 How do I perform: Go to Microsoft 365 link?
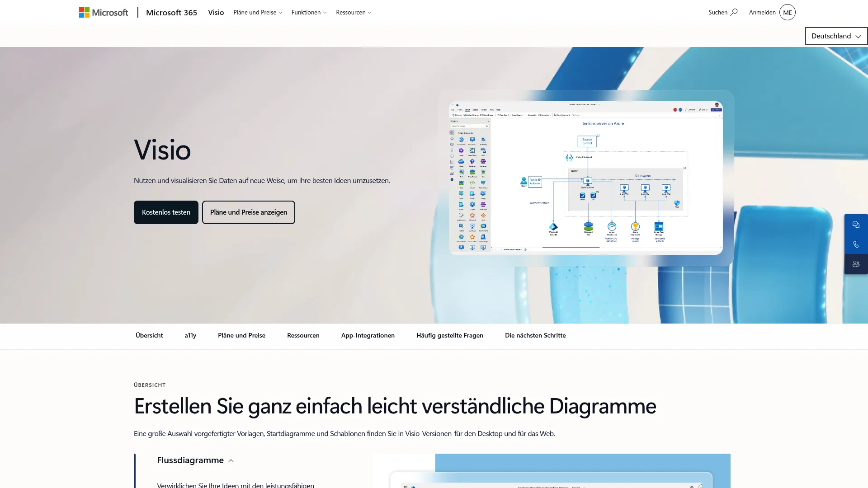coord(171,13)
